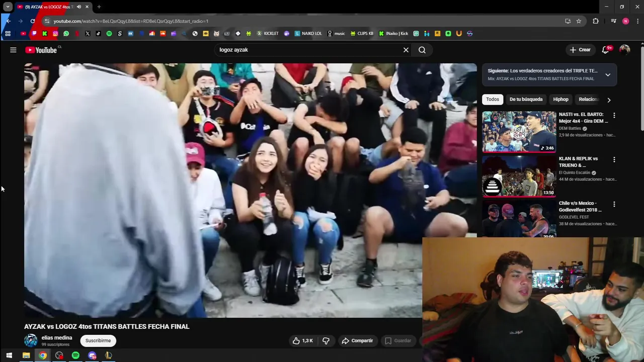Screen dimensions: 644x362
Task: Click the Crear button
Action: tap(580, 50)
